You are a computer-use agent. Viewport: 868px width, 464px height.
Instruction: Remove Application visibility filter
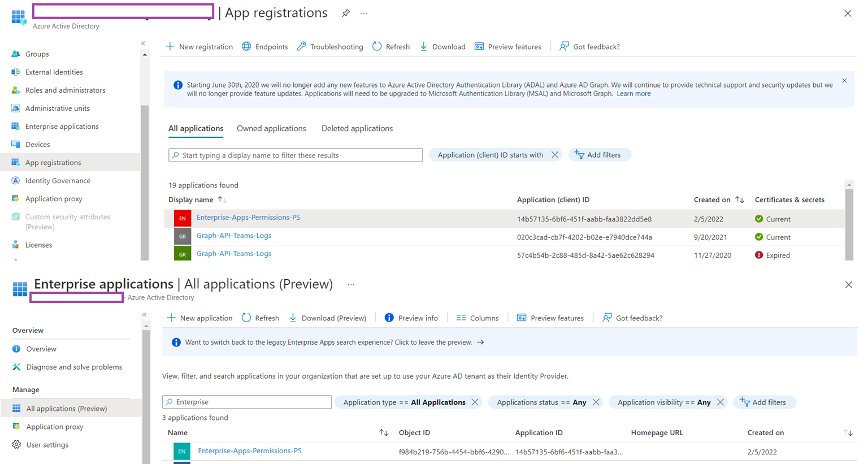[x=720, y=402]
